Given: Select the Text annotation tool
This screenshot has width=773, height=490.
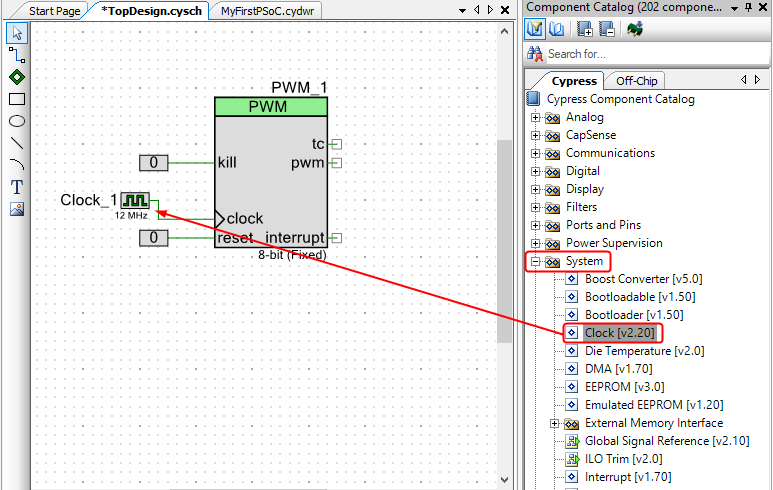Looking at the screenshot, I should [17, 186].
